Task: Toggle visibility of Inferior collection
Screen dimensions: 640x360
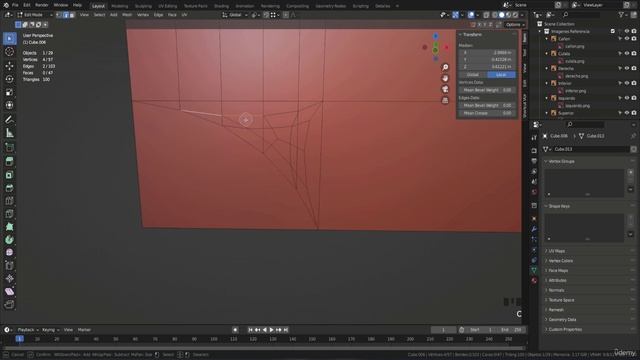Action: pos(627,83)
